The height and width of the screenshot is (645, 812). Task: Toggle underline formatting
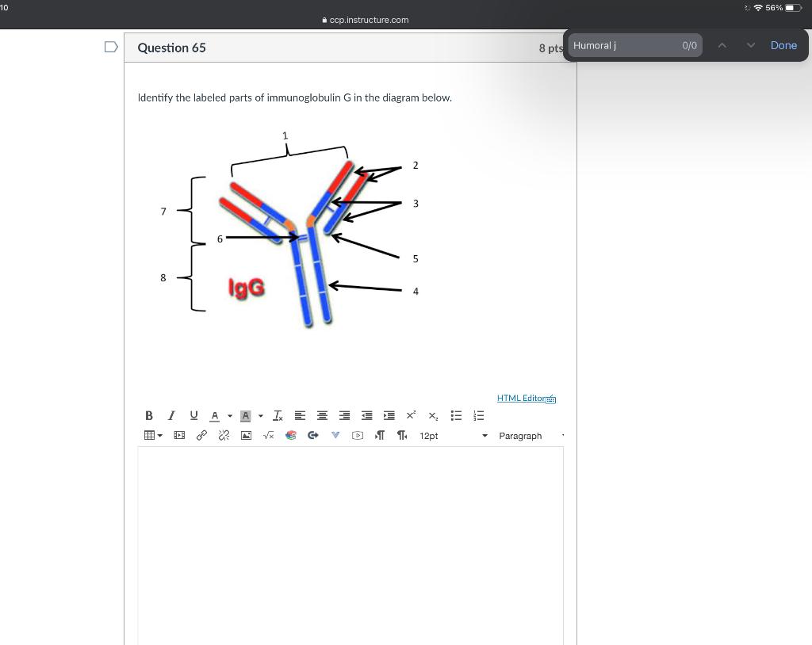193,415
